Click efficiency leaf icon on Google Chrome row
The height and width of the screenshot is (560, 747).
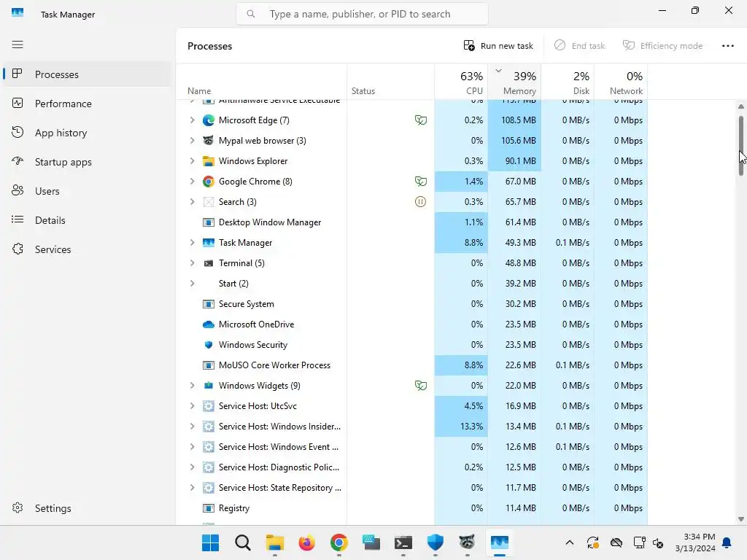[x=421, y=182]
